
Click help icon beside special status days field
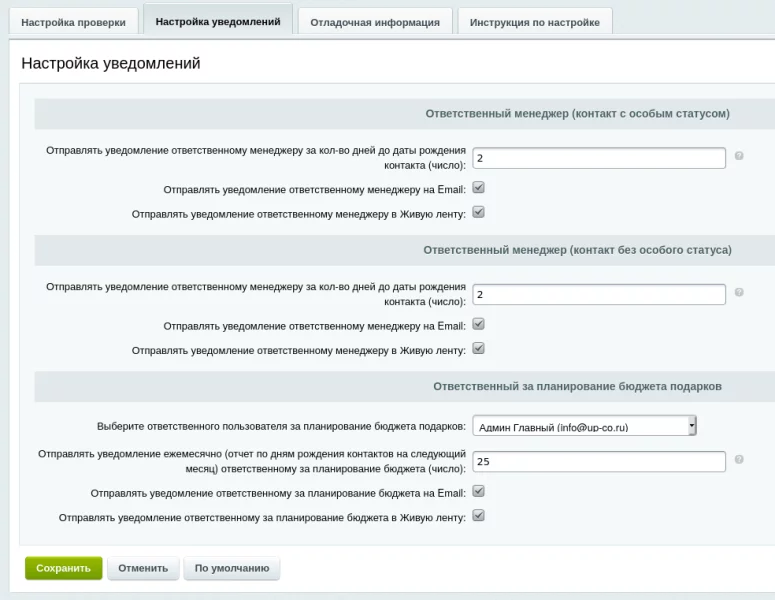[739, 156]
